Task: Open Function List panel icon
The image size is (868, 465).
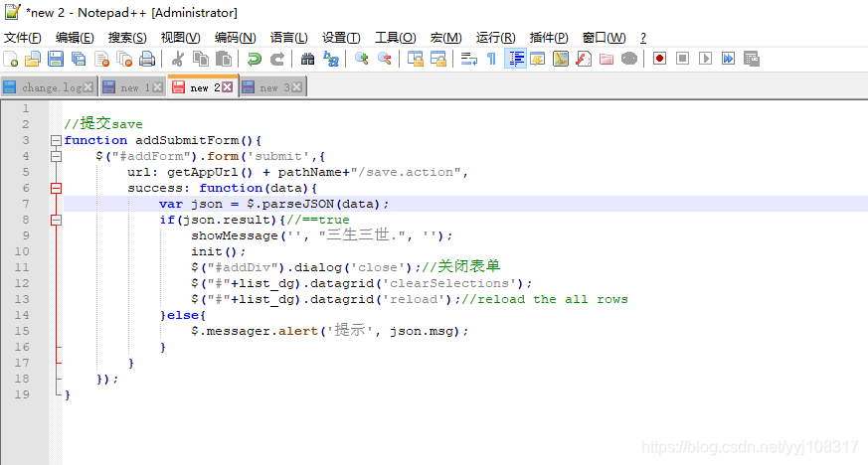Action: tap(584, 59)
